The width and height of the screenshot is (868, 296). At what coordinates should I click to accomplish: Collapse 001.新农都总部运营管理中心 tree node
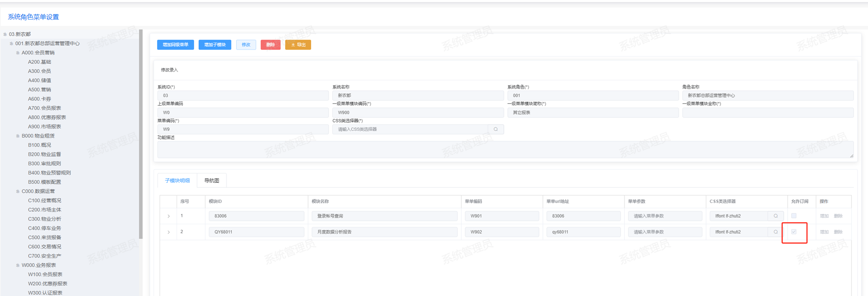[11, 43]
